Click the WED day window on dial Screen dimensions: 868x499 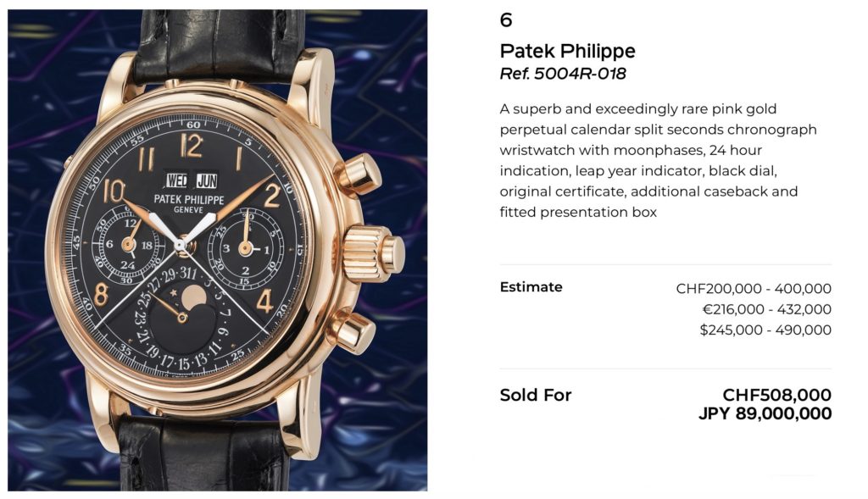click(x=177, y=180)
